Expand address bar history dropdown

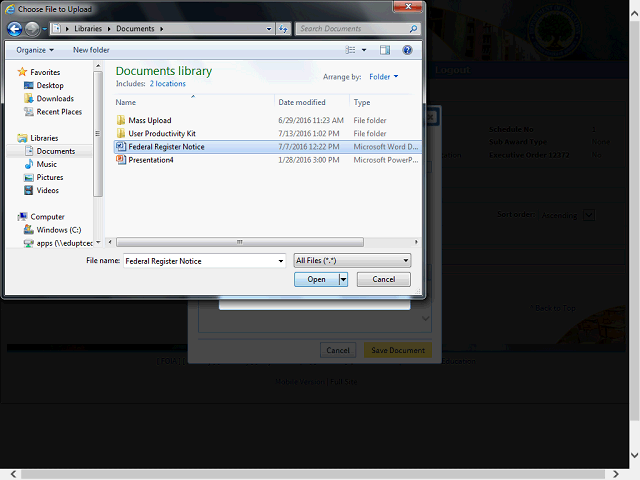click(x=269, y=29)
